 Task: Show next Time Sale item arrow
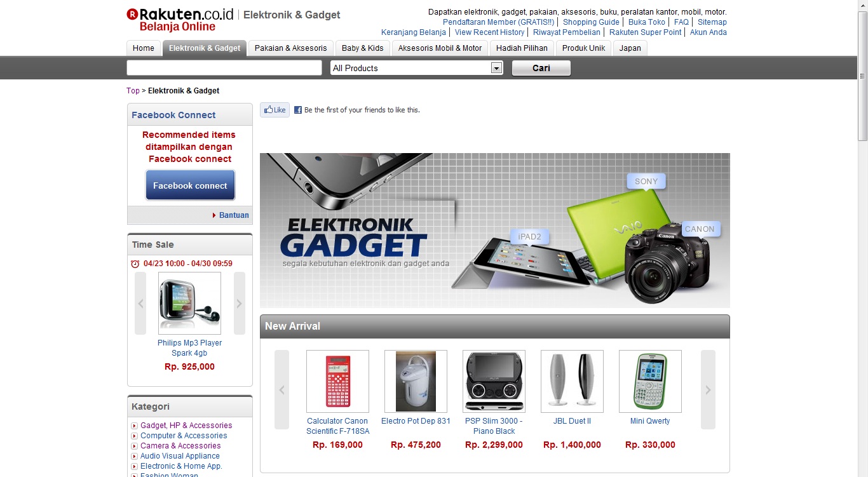pyautogui.click(x=240, y=304)
